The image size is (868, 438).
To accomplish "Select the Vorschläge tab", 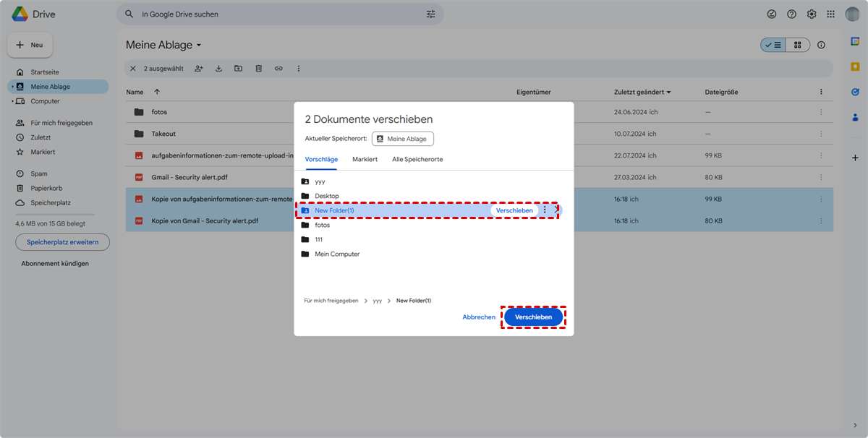I will (321, 159).
